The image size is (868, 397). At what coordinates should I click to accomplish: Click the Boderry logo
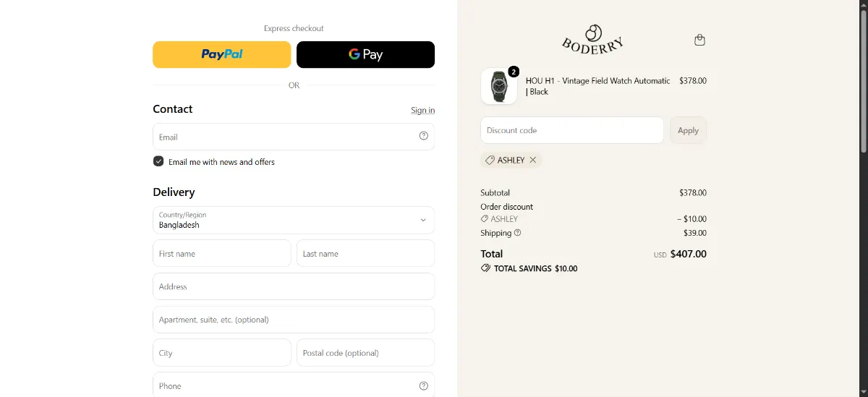(593, 39)
